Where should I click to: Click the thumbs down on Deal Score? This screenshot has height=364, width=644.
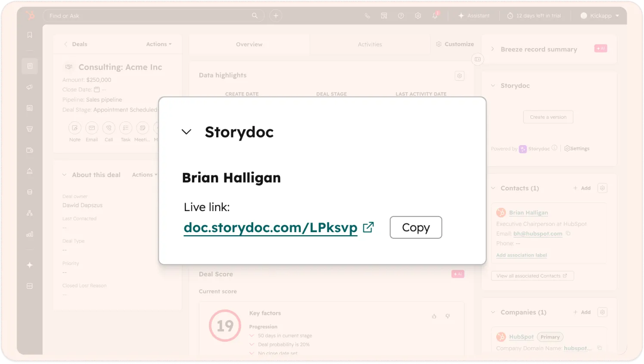tap(448, 316)
